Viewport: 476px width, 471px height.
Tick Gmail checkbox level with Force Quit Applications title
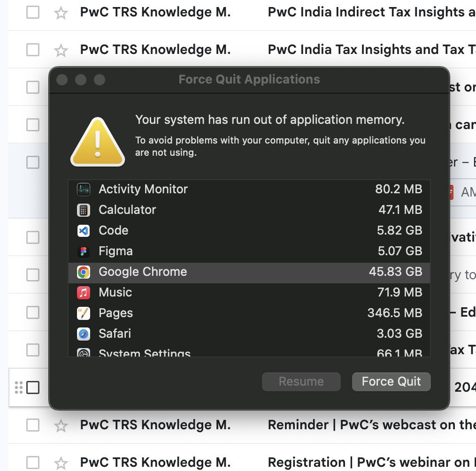(33, 87)
